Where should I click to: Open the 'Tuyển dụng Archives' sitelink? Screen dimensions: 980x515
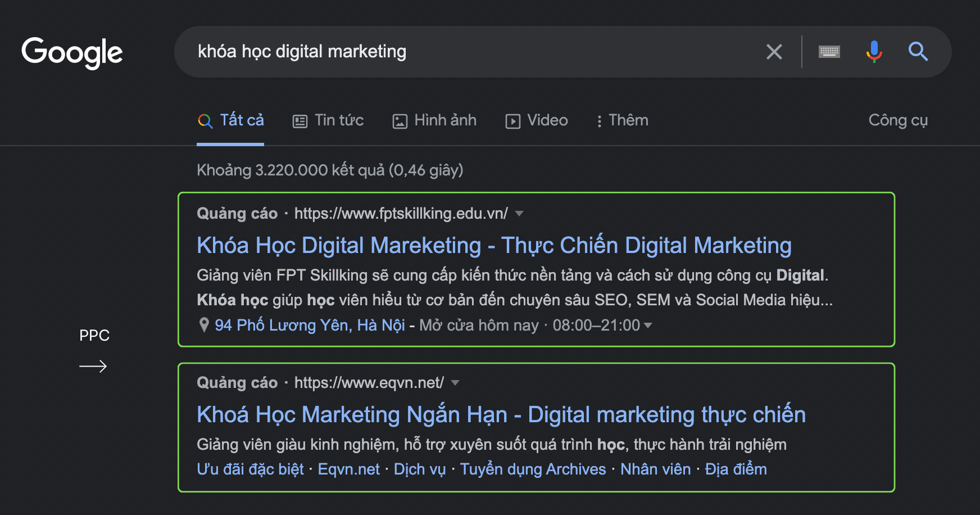(533, 469)
